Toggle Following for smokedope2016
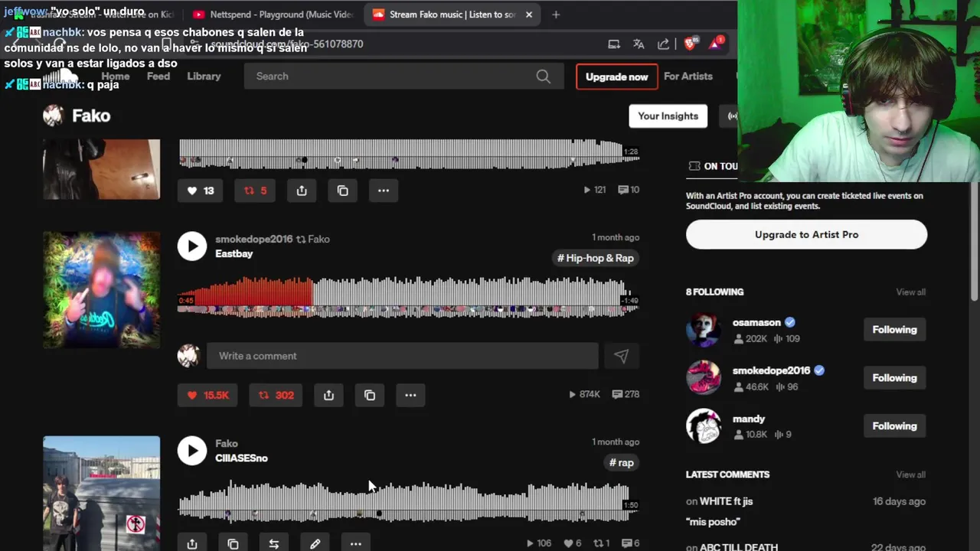 click(894, 378)
